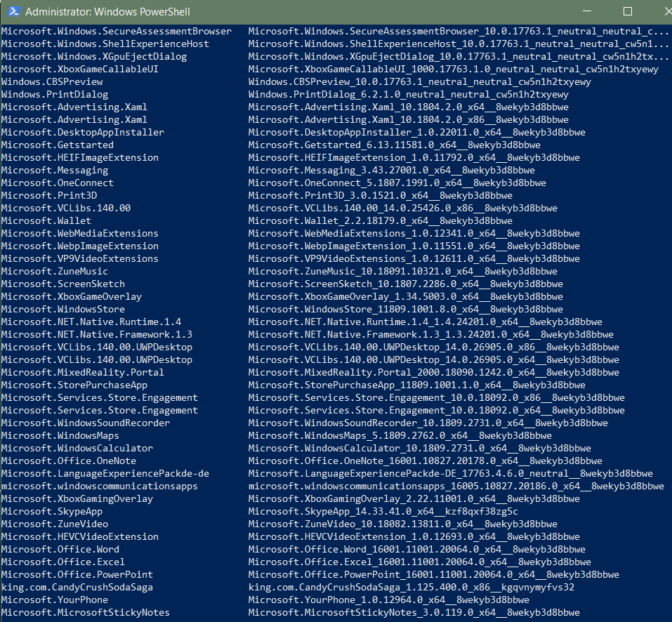Select Microsoft.YourPhone name entry

pos(55,600)
